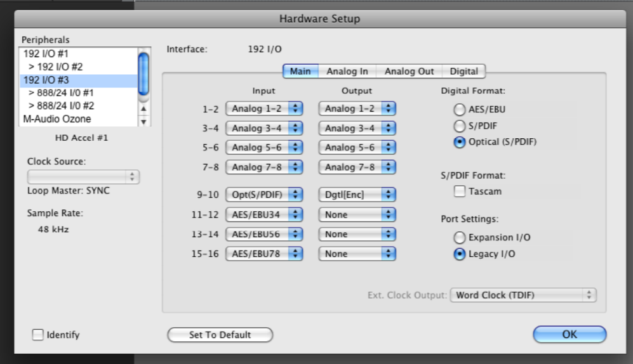Image resolution: width=633 pixels, height=364 pixels.
Task: Select S/PDIF digital format radio
Action: (x=458, y=126)
